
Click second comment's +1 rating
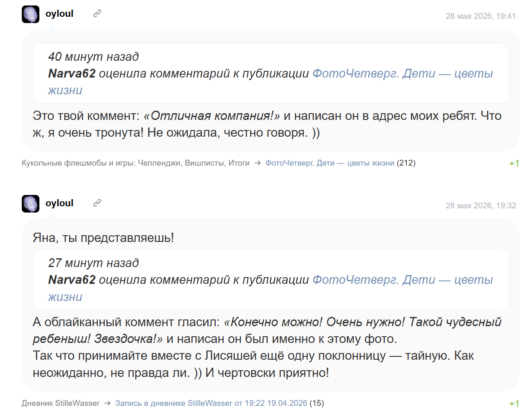pyautogui.click(x=514, y=404)
